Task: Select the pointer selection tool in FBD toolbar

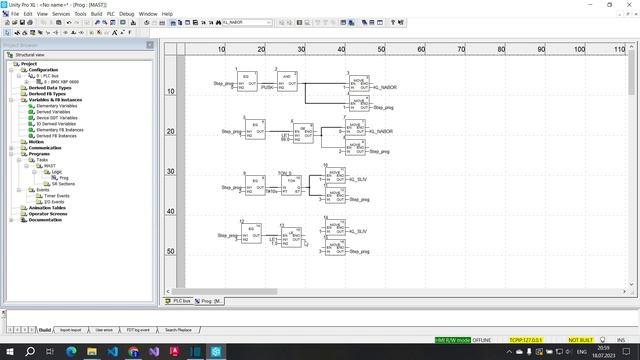Action: (x=7, y=33)
